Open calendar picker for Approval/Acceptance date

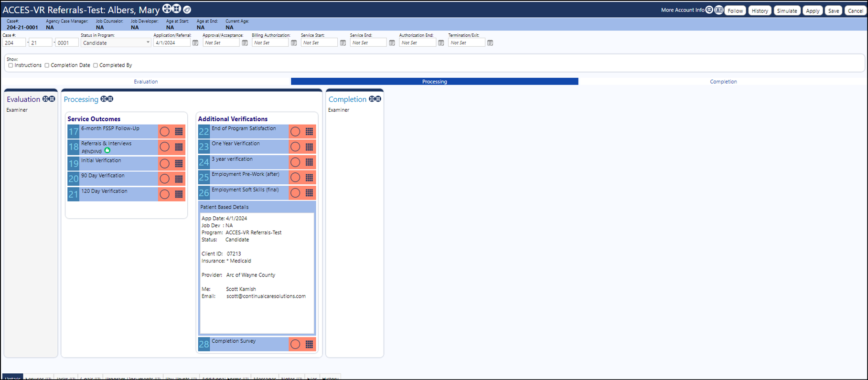[x=245, y=43]
